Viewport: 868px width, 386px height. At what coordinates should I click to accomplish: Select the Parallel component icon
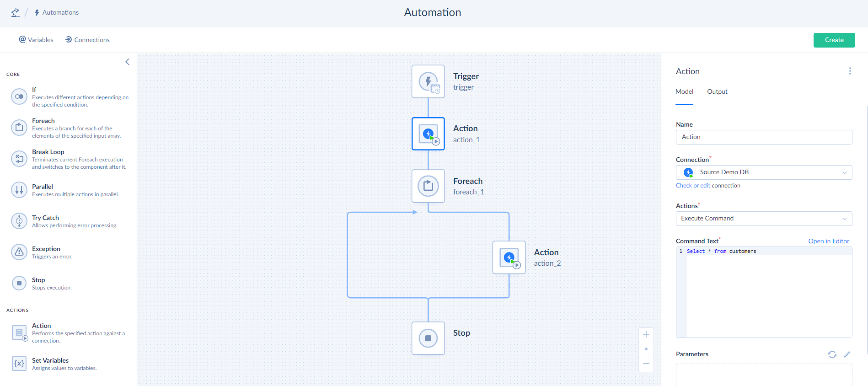19,190
